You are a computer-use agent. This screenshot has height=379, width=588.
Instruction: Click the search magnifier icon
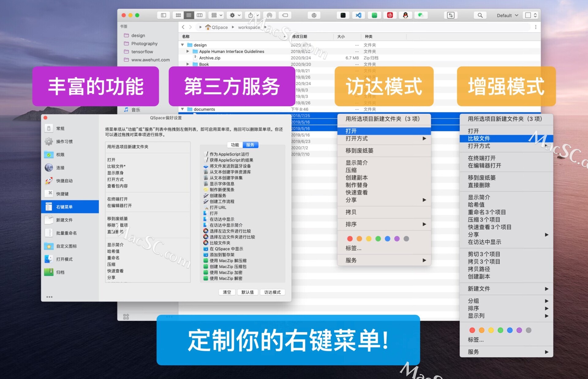click(x=480, y=15)
